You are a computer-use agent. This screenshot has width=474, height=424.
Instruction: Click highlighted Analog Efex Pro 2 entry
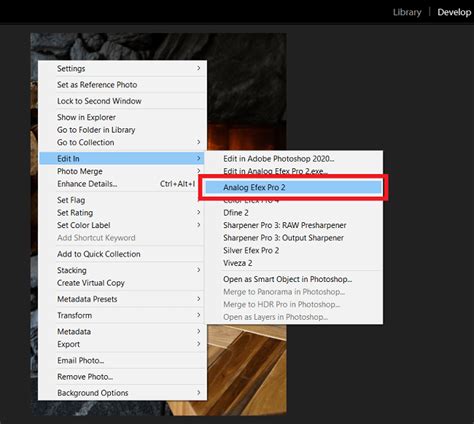click(x=294, y=187)
